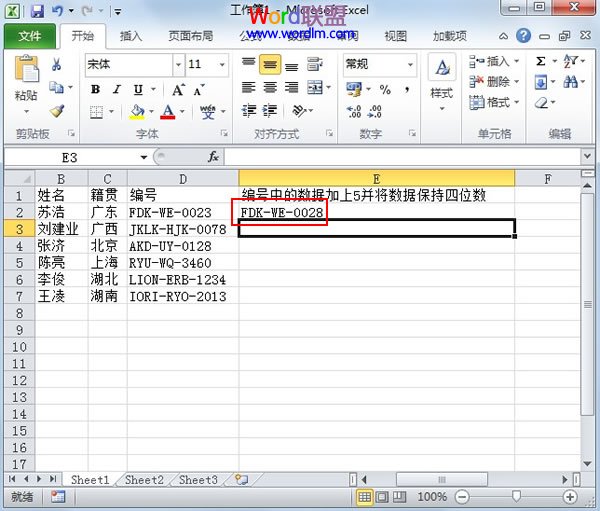
Task: Toggle Italic formatting
Action: click(117, 89)
